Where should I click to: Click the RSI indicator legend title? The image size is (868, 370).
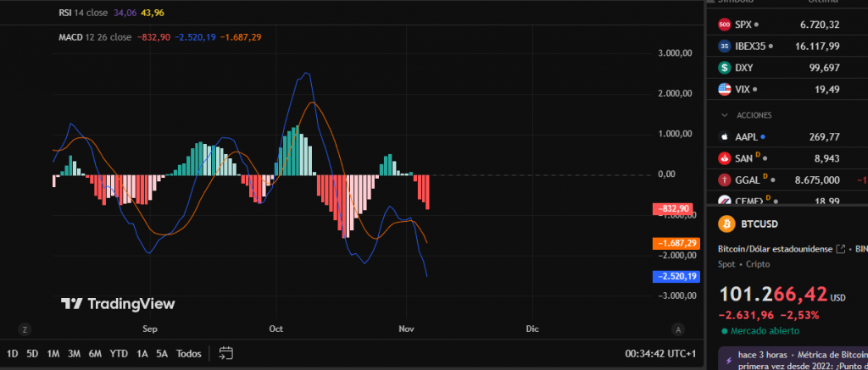pos(64,13)
